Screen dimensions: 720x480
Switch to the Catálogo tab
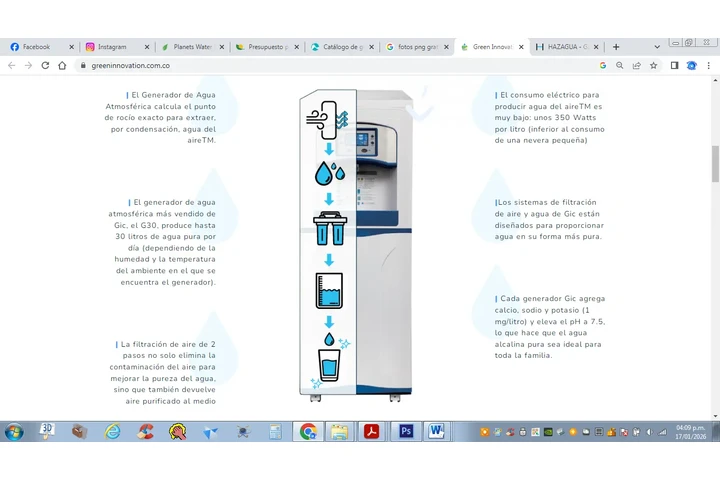coord(341,47)
